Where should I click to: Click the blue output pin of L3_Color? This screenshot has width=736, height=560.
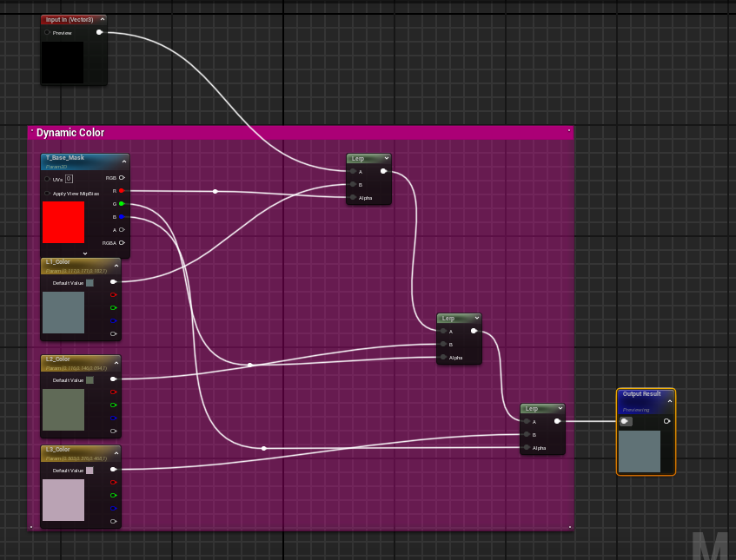pos(113,509)
